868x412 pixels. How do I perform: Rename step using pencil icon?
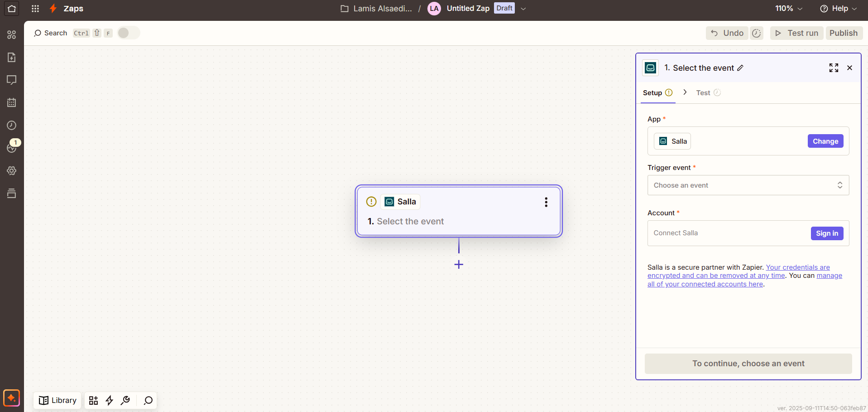click(740, 68)
